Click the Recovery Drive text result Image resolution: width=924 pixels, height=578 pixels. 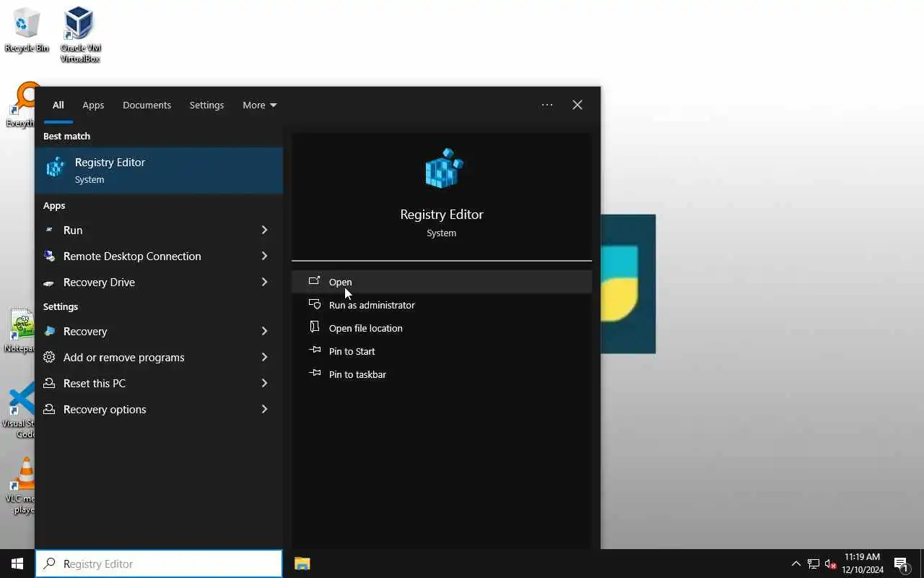(99, 282)
